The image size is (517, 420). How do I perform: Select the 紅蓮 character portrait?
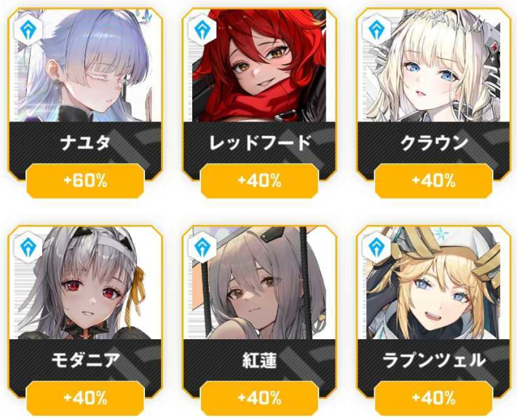(x=259, y=283)
